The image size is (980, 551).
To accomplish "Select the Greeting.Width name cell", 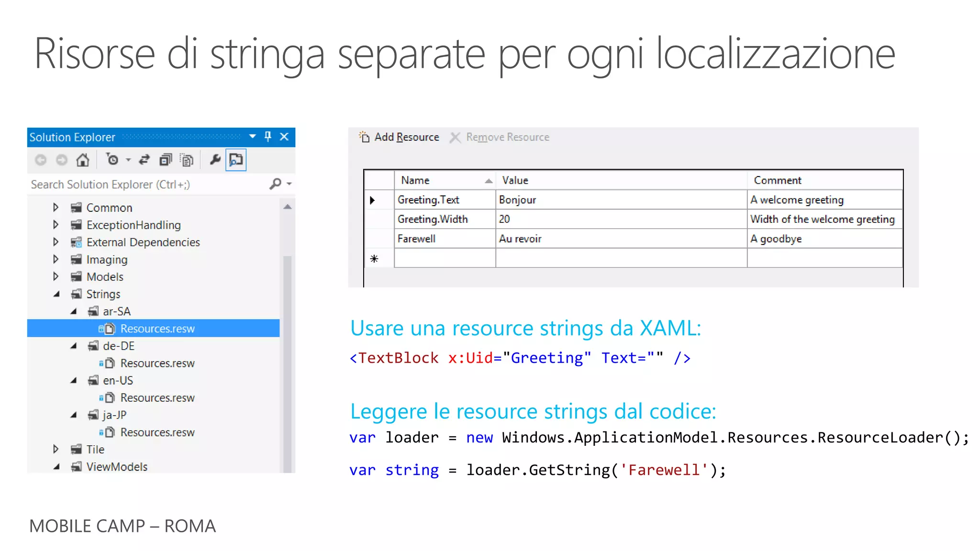I will 445,219.
